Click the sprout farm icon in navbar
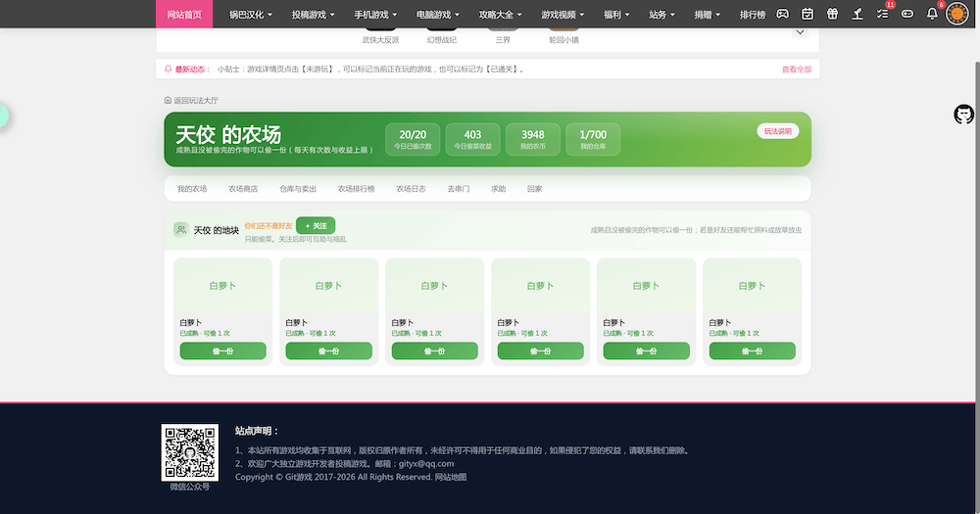The height and width of the screenshot is (514, 980). click(857, 14)
